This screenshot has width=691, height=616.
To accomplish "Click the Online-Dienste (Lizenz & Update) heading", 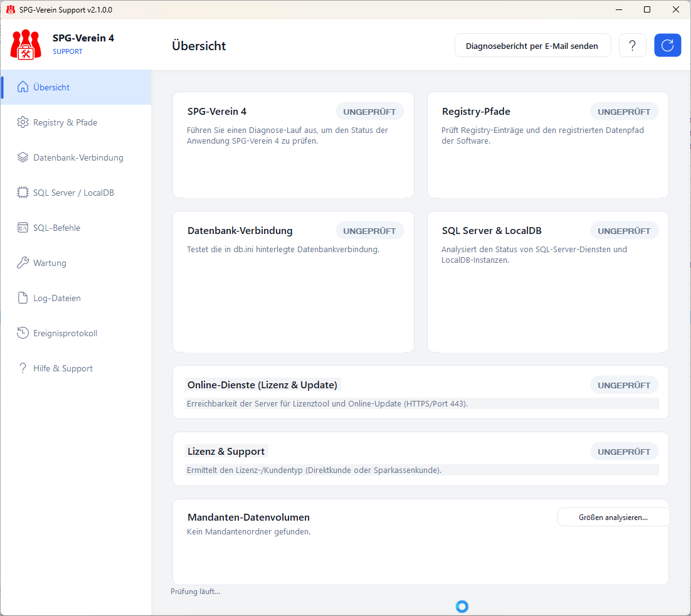I will [262, 385].
